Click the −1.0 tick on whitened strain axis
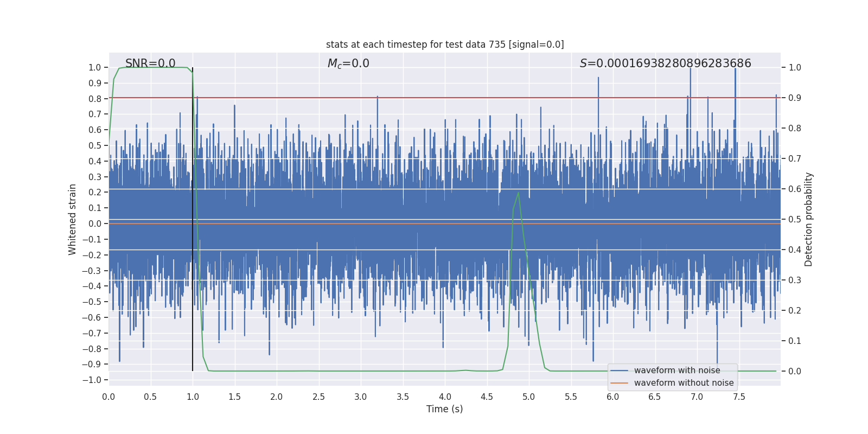 (x=92, y=380)
